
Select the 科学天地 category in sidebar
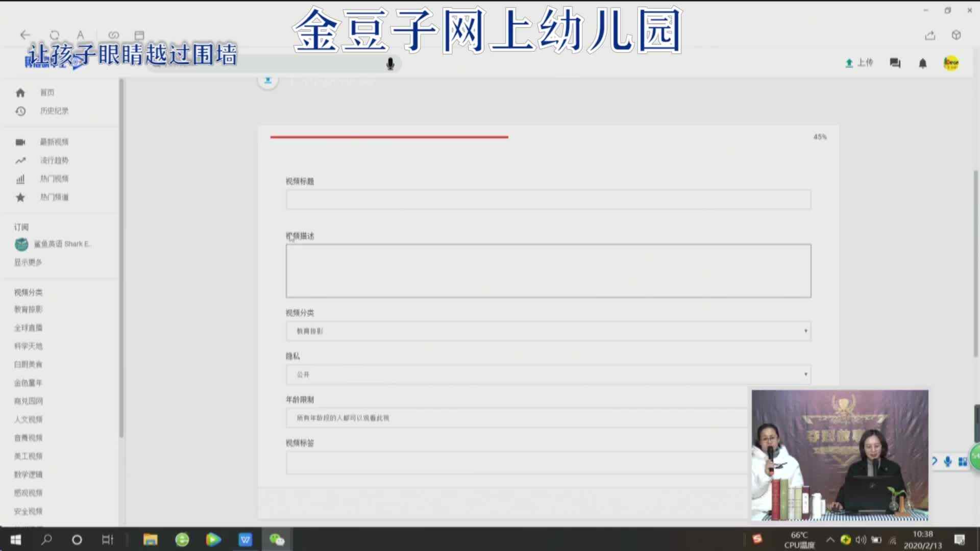(x=28, y=346)
